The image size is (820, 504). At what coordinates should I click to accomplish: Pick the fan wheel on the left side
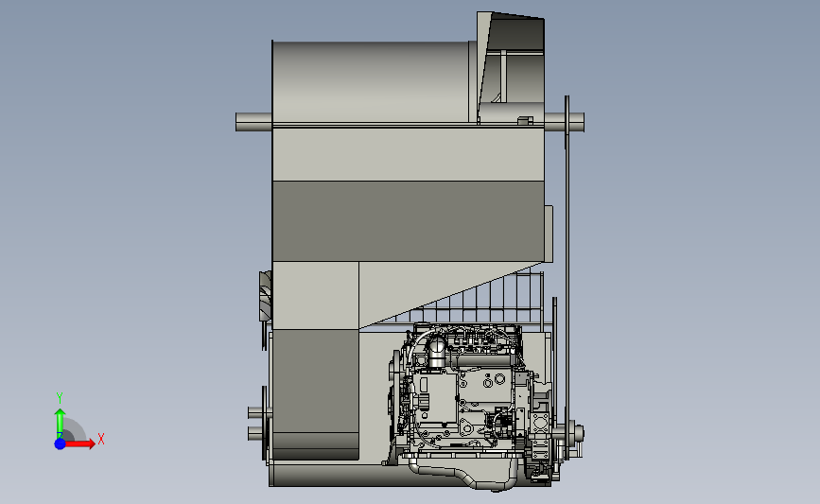(266, 295)
